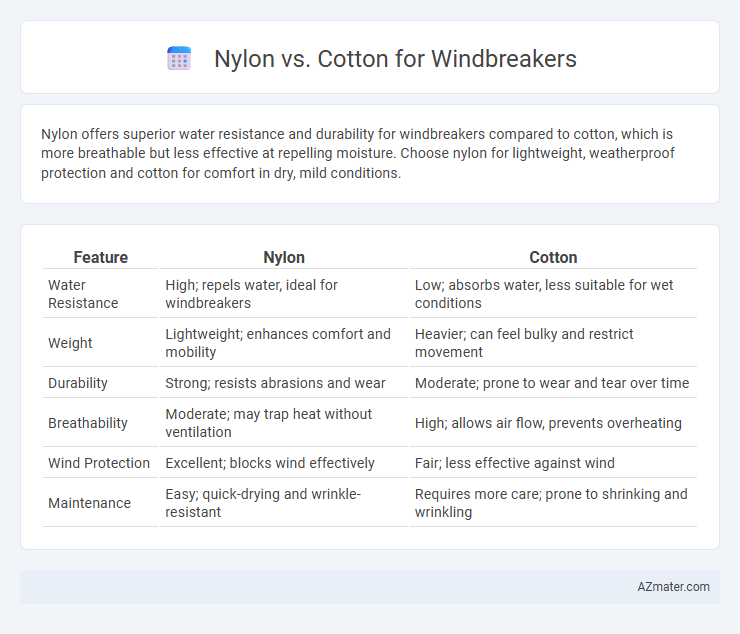
Task: Select the 'Cotton' column header
Action: [x=553, y=257]
